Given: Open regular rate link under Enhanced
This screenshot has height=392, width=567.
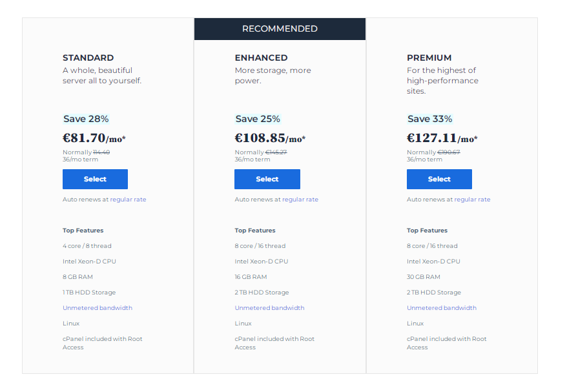Looking at the screenshot, I should click(x=300, y=200).
